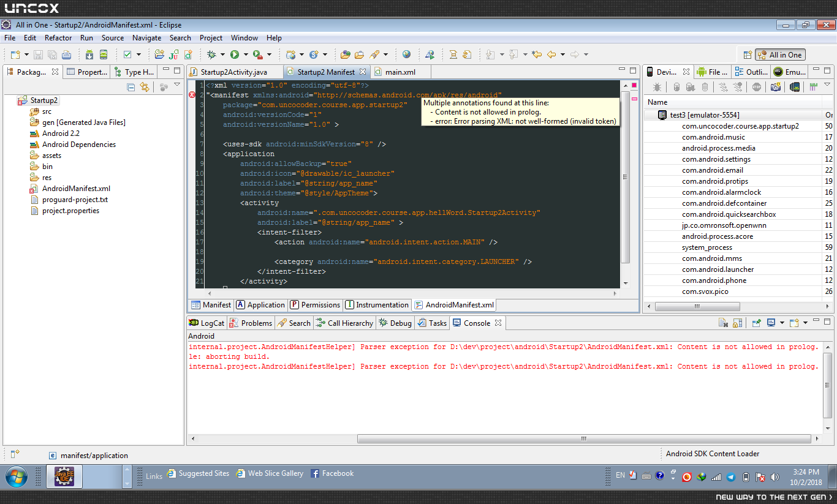
Task: Open the Display Selected Console dropdown arrow
Action: pyautogui.click(x=781, y=323)
